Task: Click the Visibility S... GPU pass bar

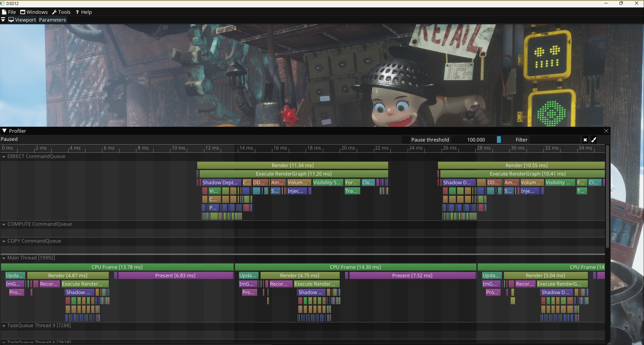Action: click(x=328, y=183)
